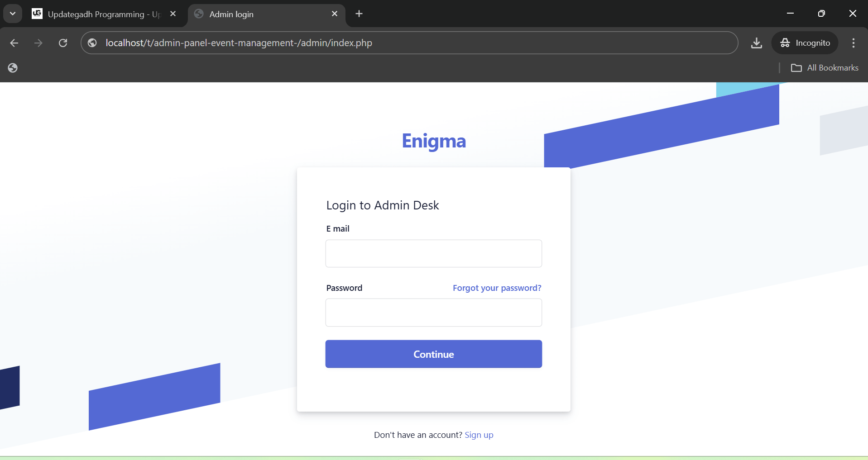
Task: Close the Admin login tab
Action: pos(335,14)
